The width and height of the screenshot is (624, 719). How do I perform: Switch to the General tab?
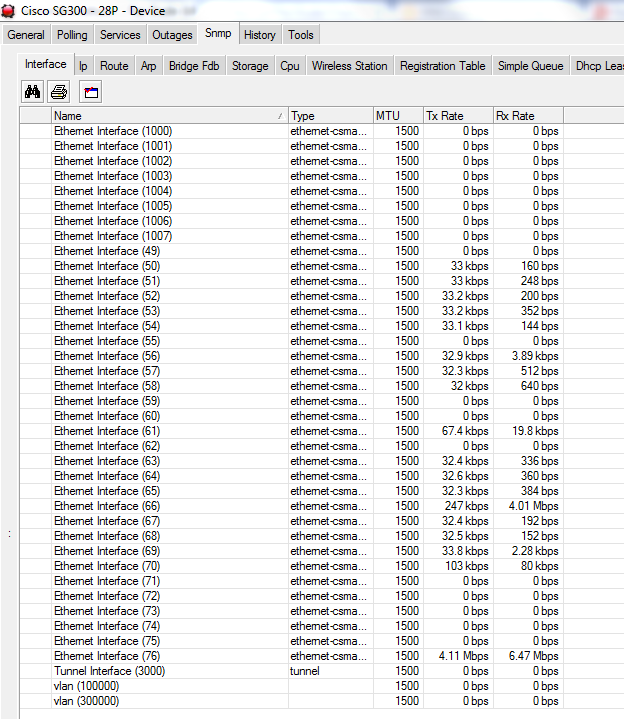pyautogui.click(x=26, y=35)
